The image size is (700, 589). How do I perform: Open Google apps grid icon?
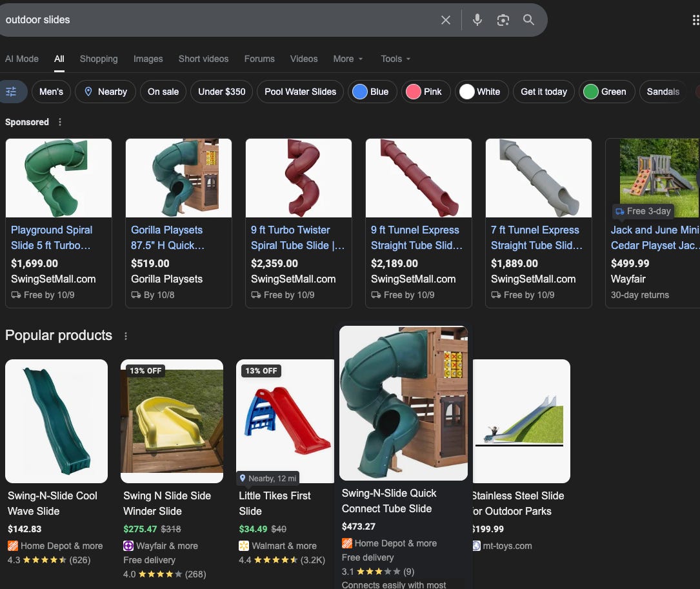695,20
